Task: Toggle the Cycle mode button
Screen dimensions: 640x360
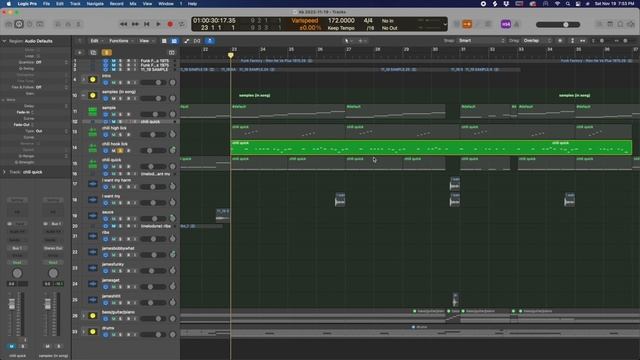Action: [182, 24]
